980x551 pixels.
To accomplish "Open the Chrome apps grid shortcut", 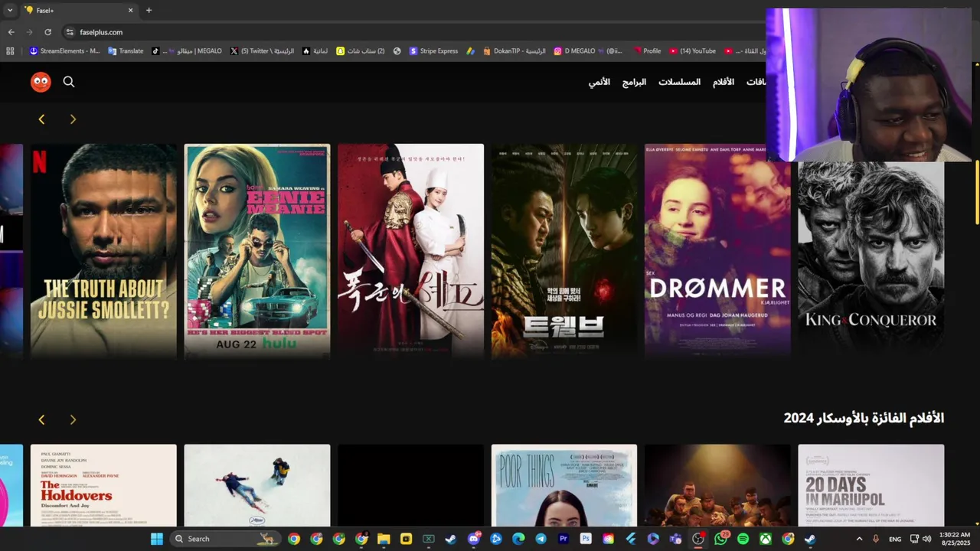I will 10,51.
